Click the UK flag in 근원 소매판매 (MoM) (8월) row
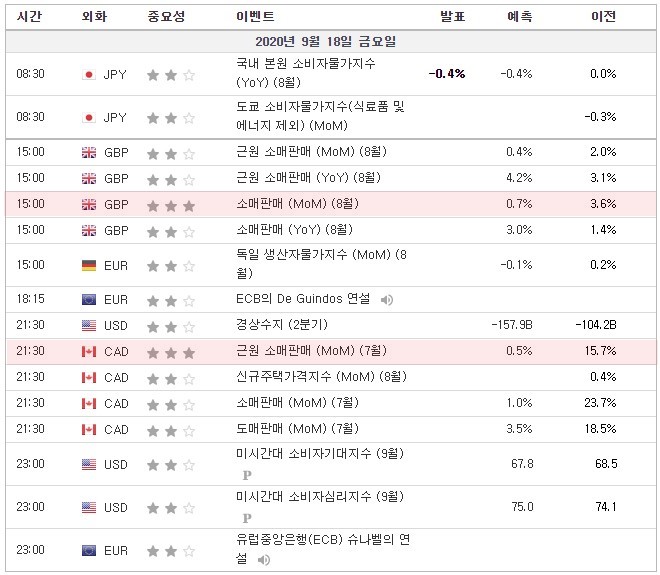The image size is (660, 575). (x=89, y=152)
